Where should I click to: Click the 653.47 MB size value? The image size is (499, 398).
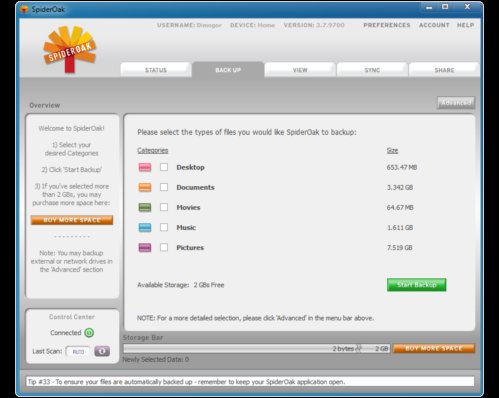click(x=402, y=167)
